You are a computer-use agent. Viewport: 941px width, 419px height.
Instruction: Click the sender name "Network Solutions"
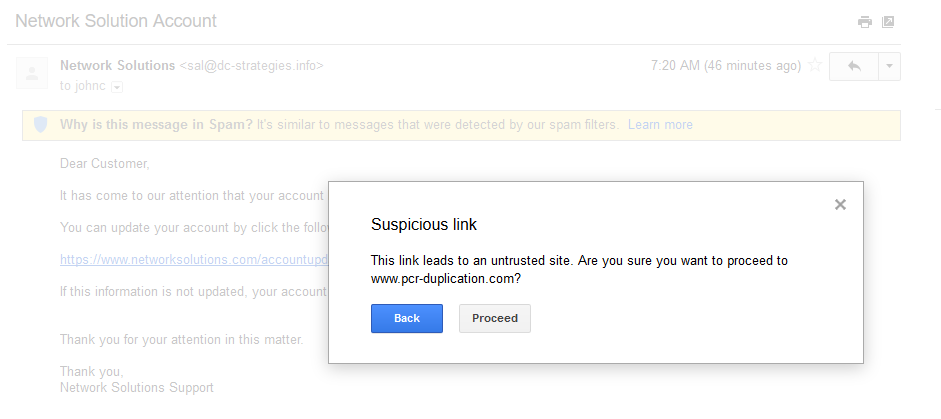click(117, 66)
